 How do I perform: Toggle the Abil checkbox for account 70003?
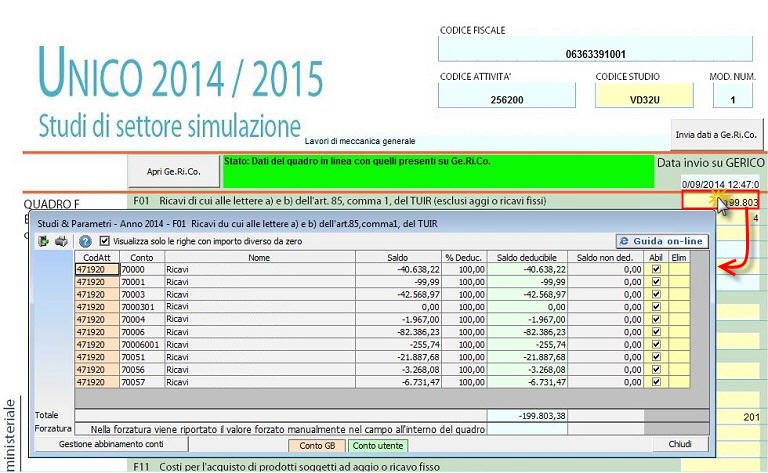[656, 294]
